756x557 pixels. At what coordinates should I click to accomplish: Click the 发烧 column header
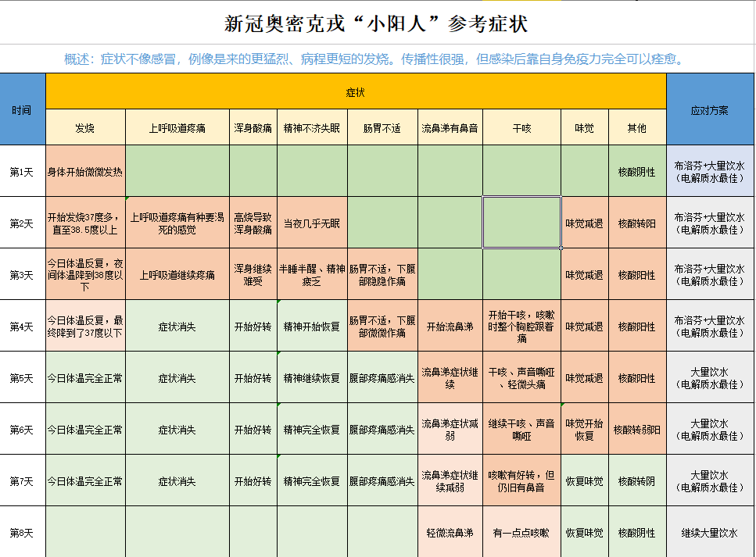[x=85, y=127]
